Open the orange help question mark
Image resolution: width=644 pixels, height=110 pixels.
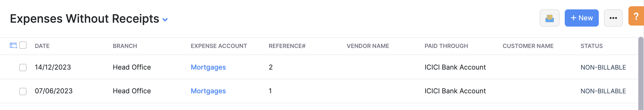tap(636, 16)
